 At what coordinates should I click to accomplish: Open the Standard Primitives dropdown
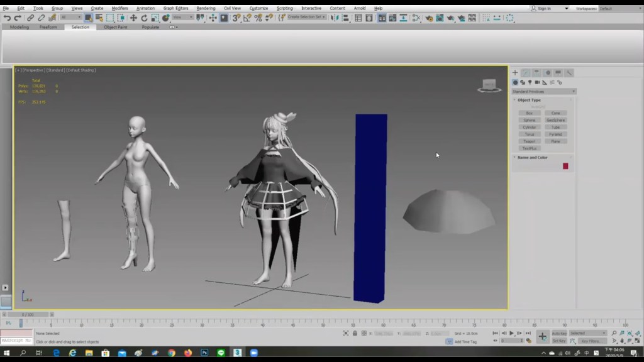(x=543, y=92)
